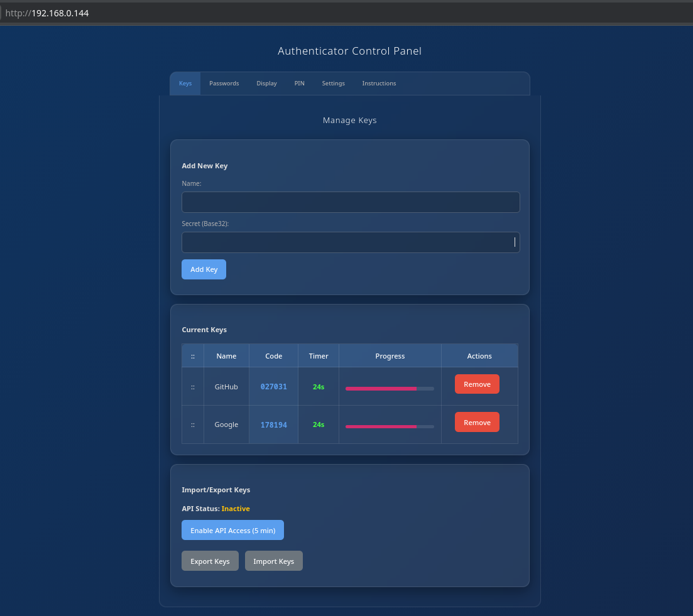Image resolution: width=693 pixels, height=616 pixels.
Task: View the Instructions tab
Action: pyautogui.click(x=379, y=84)
